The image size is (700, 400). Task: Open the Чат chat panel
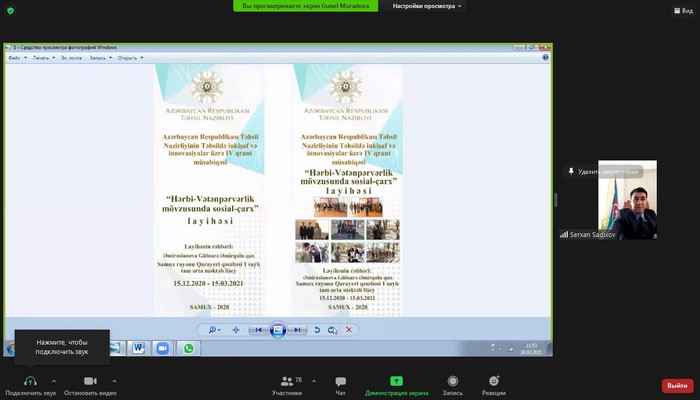(340, 381)
